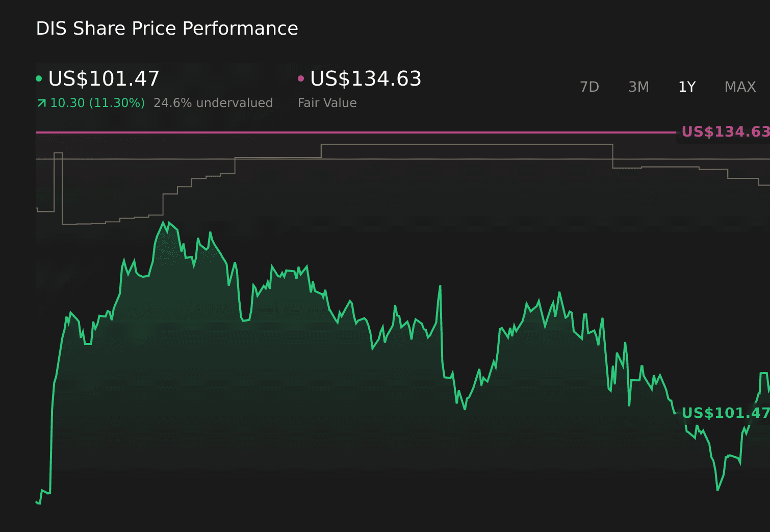This screenshot has width=770, height=532.
Task: Show the MAX price history
Action: point(740,87)
